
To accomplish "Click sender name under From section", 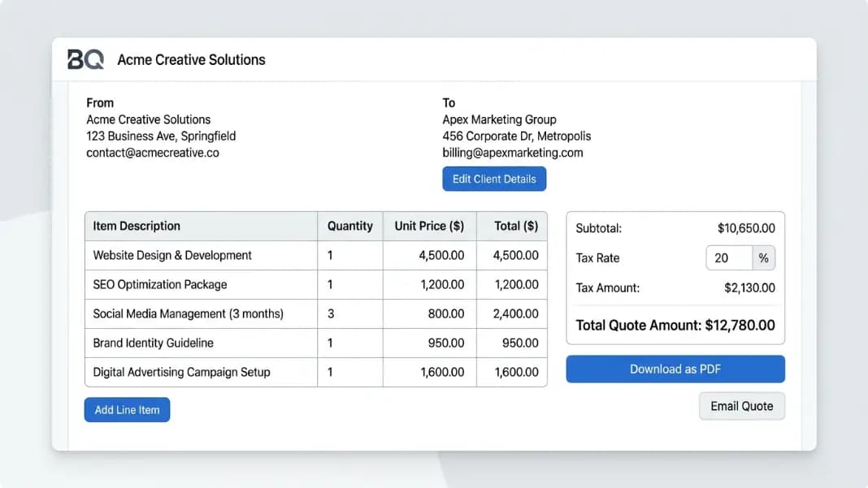I will (149, 119).
